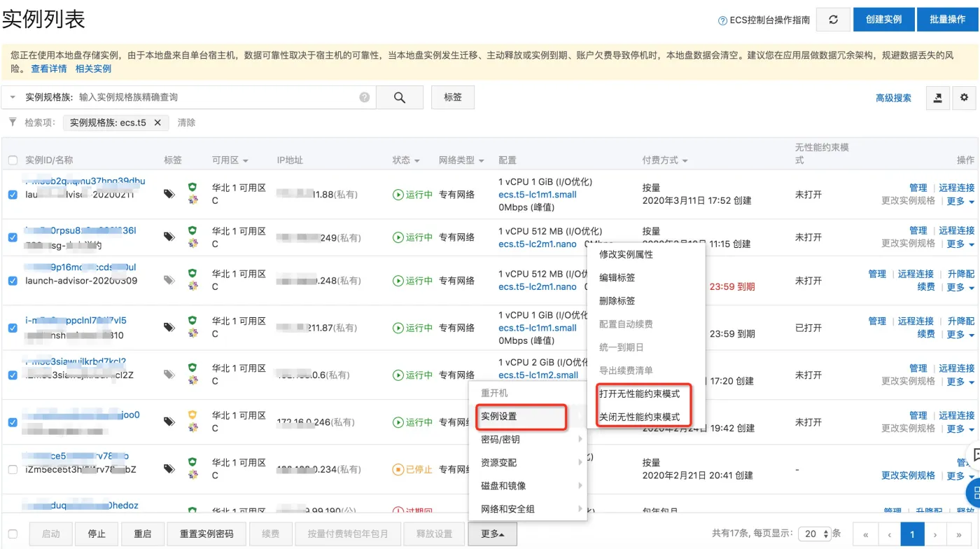Click the 标签 button
The height and width of the screenshot is (549, 980).
point(453,97)
